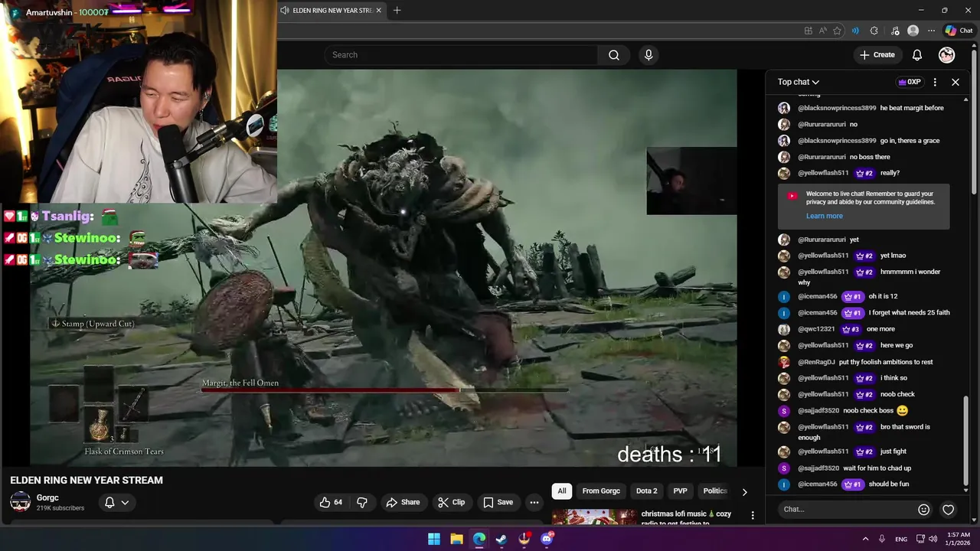Click the blue sound waves extension icon
The image size is (980, 551).
pyautogui.click(x=855, y=31)
